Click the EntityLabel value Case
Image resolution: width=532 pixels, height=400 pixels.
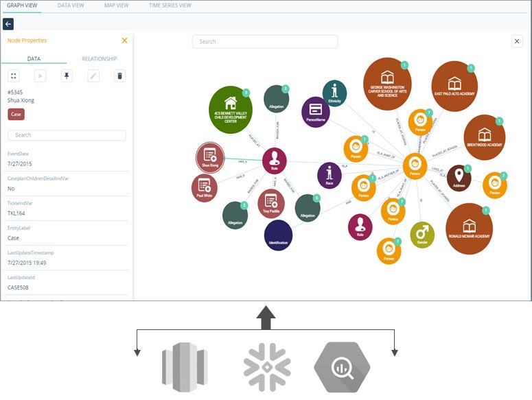pyautogui.click(x=13, y=238)
